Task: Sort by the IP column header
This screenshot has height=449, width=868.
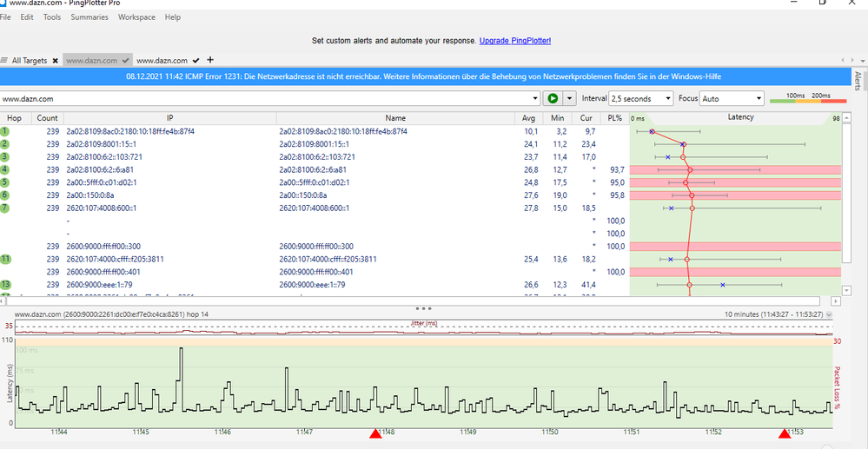Action: coord(170,118)
